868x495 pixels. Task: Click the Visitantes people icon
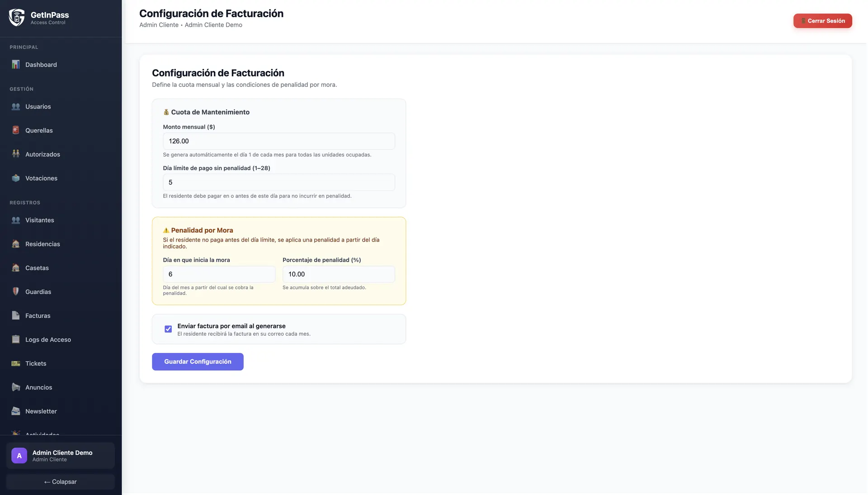pyautogui.click(x=16, y=220)
